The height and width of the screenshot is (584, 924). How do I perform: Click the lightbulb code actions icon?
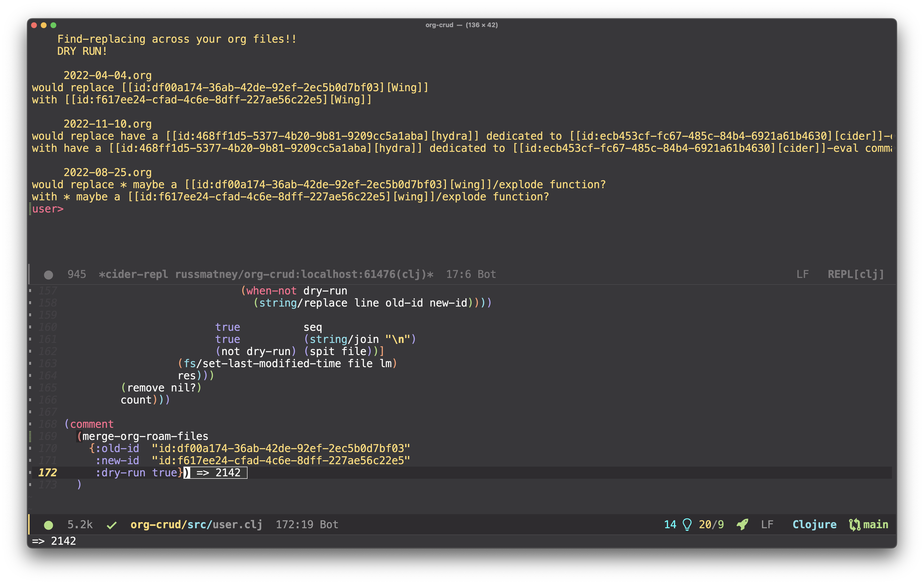click(687, 525)
